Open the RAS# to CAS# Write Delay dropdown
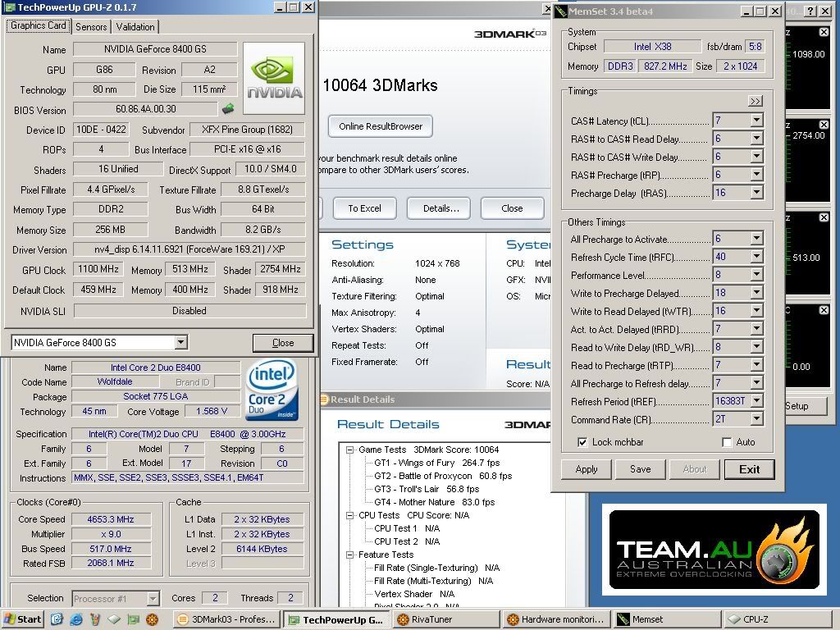This screenshot has height=630, width=840. [756, 157]
